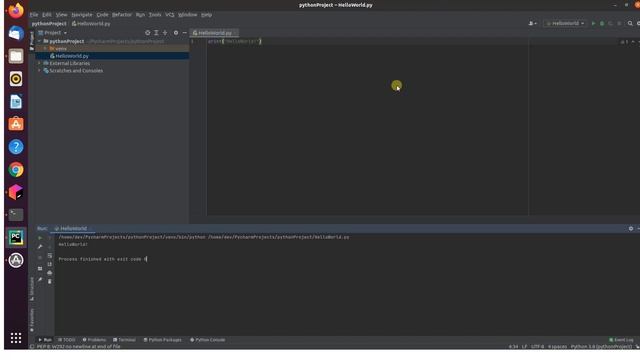Run HelloWorld with the green play icon
This screenshot has height=360, width=640.
(593, 24)
